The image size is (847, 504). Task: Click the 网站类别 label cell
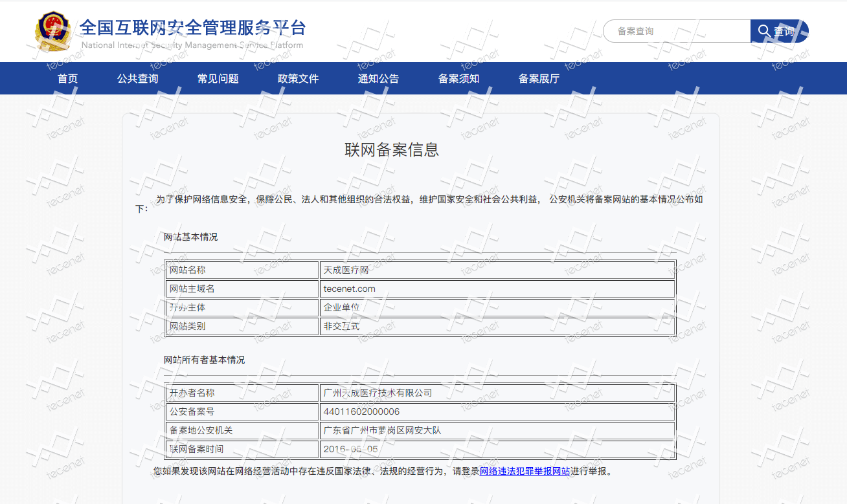click(242, 326)
